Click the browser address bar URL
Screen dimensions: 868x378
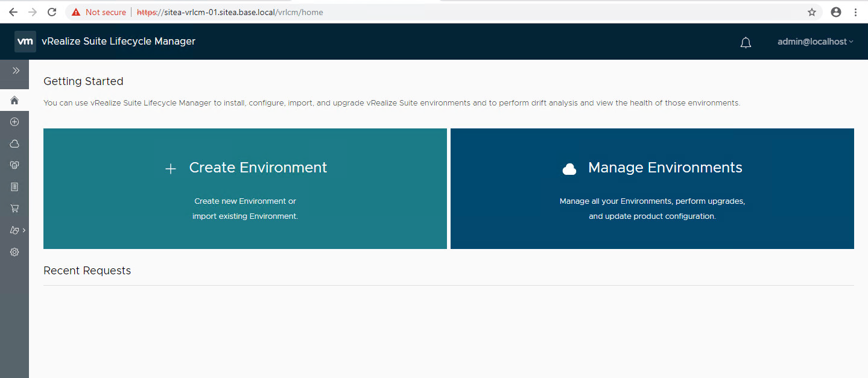click(x=241, y=12)
